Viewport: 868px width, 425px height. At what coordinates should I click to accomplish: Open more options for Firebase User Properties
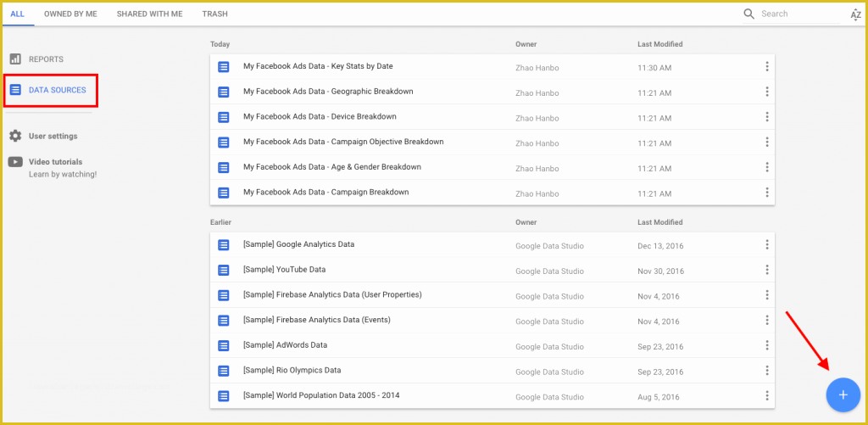click(x=766, y=295)
